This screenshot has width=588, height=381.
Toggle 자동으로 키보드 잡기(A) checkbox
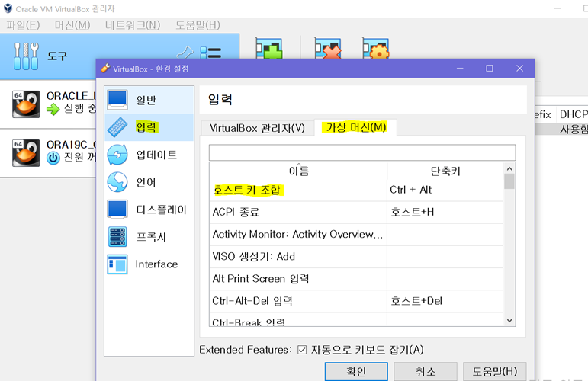click(302, 350)
